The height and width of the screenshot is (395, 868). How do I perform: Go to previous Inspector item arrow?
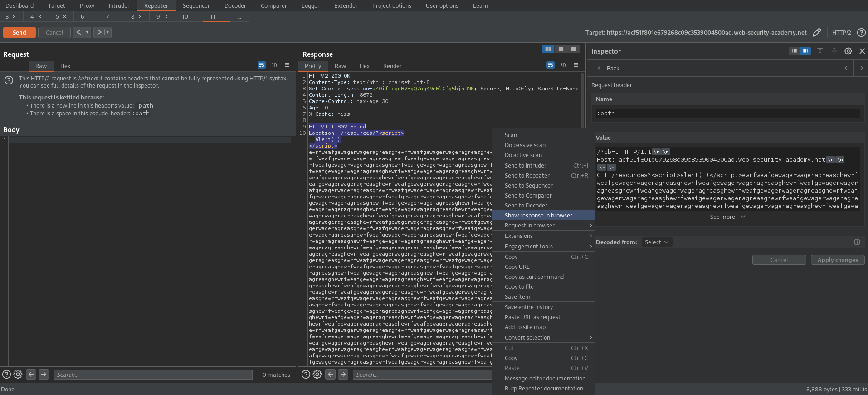846,68
